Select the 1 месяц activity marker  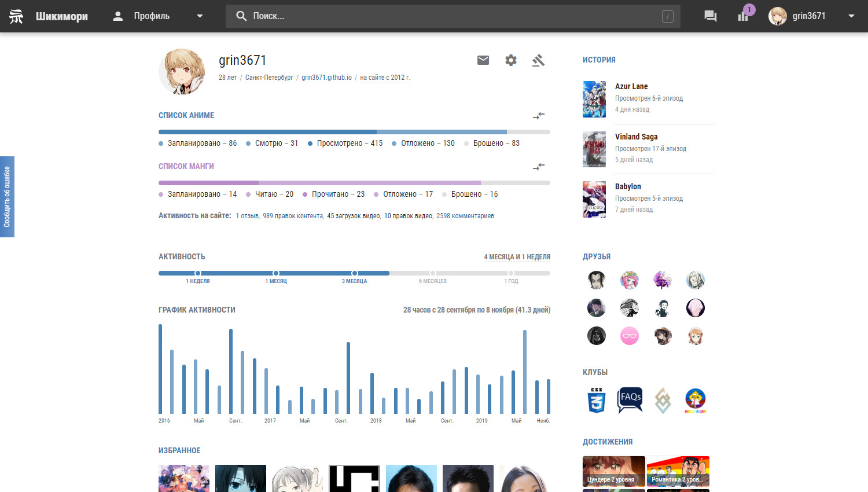click(276, 273)
